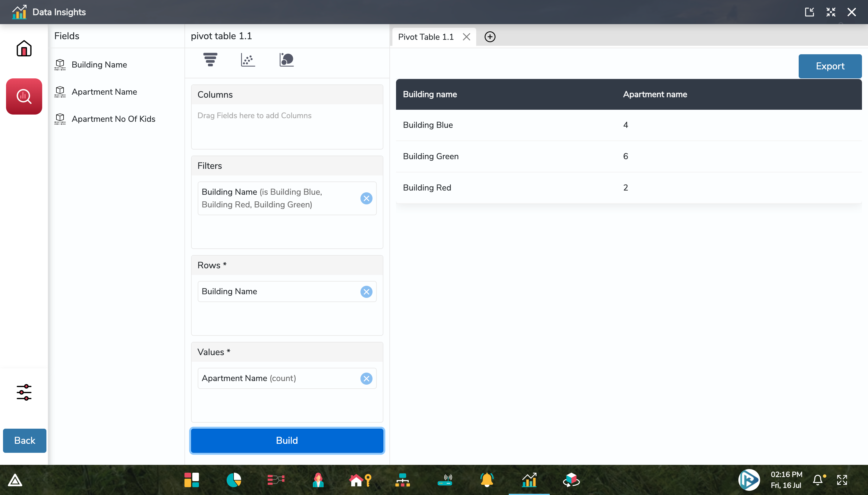
Task: Open the notification bell in system tray
Action: 818,480
